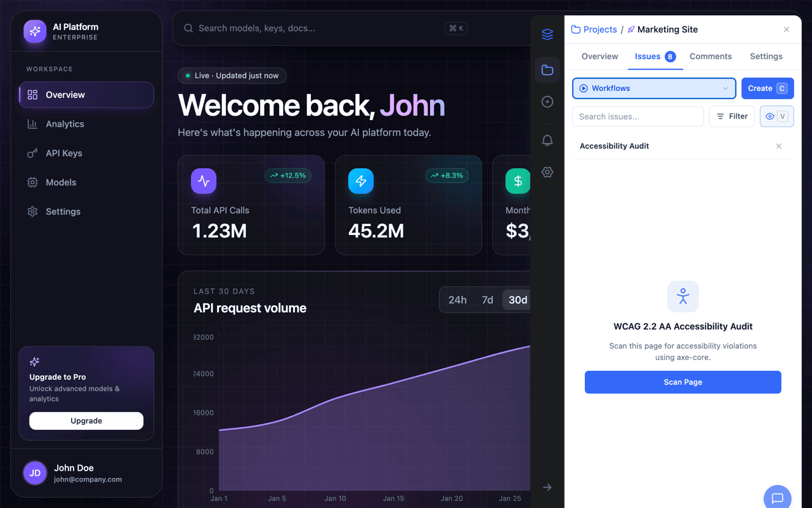Screen dimensions: 812x508
Task: Select the 30d time range
Action: (x=517, y=300)
